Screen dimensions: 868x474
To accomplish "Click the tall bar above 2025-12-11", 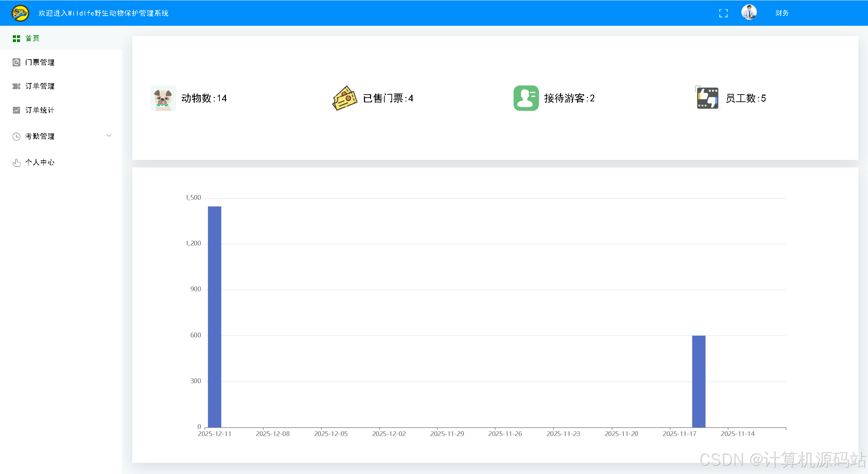I will 214,317.
